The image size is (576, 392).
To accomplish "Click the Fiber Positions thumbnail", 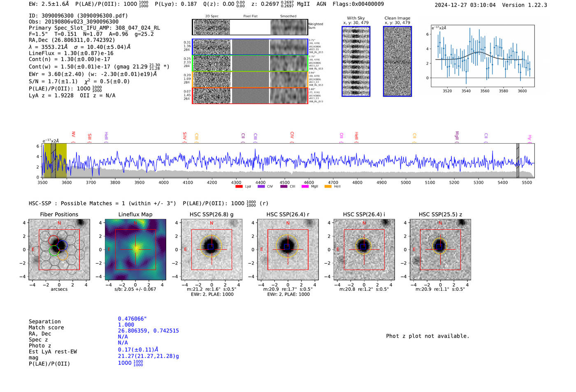I will pos(59,250).
